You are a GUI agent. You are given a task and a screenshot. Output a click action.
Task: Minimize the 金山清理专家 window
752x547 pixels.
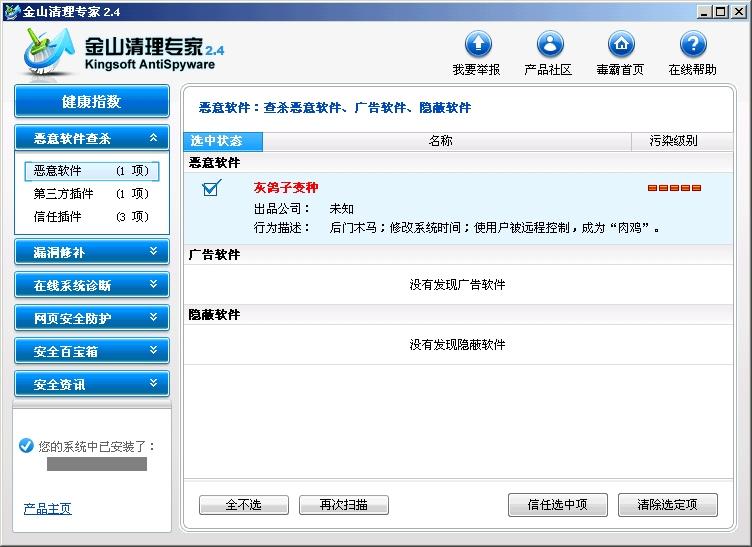704,12
